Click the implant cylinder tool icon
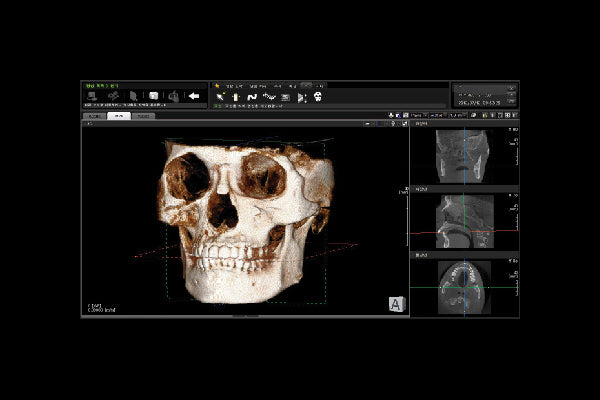 click(x=236, y=97)
